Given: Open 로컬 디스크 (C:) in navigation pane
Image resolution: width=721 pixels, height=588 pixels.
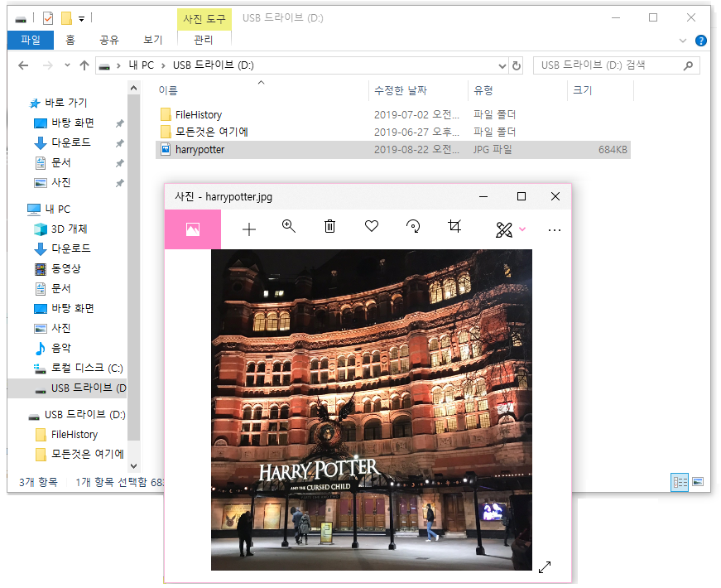Looking at the screenshot, I should pos(87,368).
